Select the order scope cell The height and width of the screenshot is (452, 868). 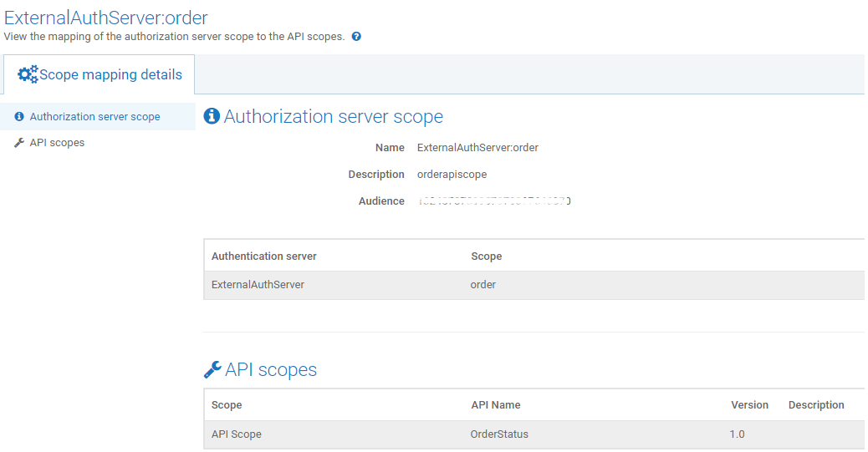click(x=483, y=285)
